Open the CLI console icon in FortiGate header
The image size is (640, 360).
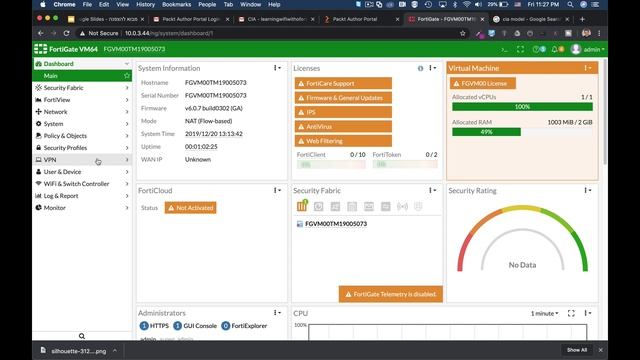pos(504,49)
